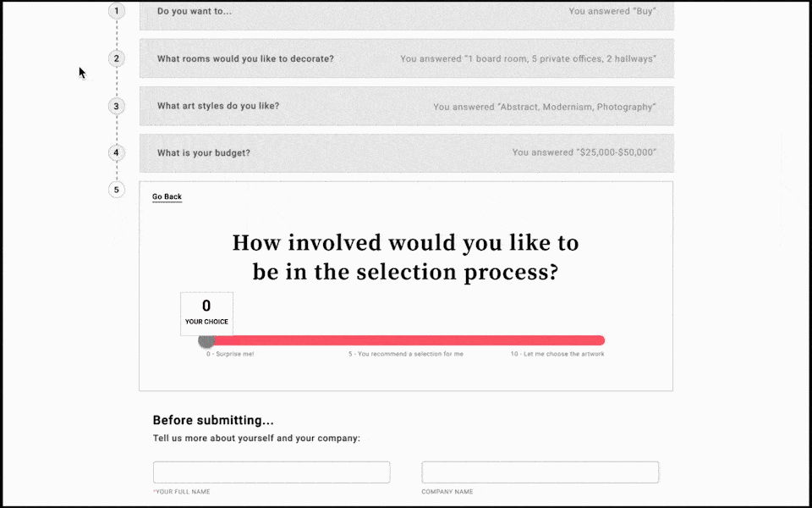Click the "Your Choice" value box

coord(206,313)
